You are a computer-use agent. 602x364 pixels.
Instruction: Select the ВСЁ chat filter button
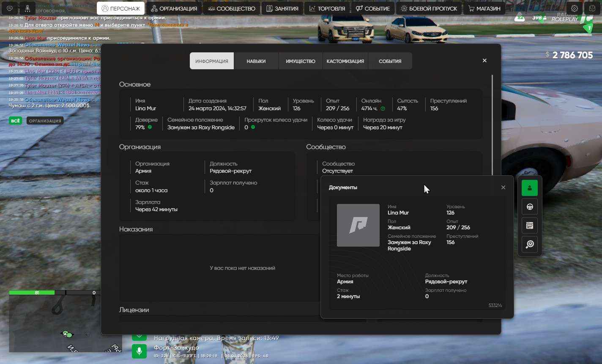pyautogui.click(x=15, y=121)
